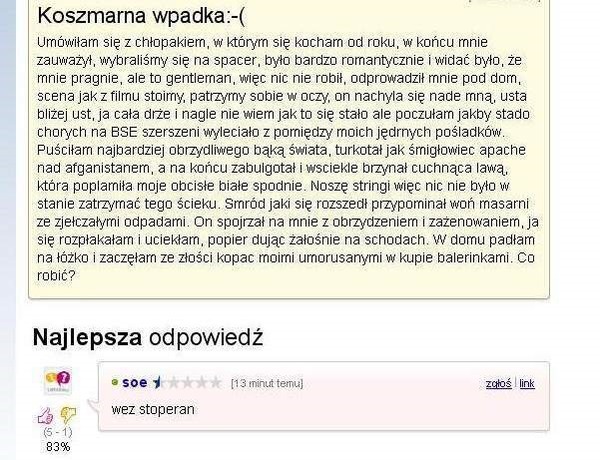This screenshot has width=600, height=460.
Task: Click the "Najlepsza odpowiedź" heading
Action: pos(148,338)
